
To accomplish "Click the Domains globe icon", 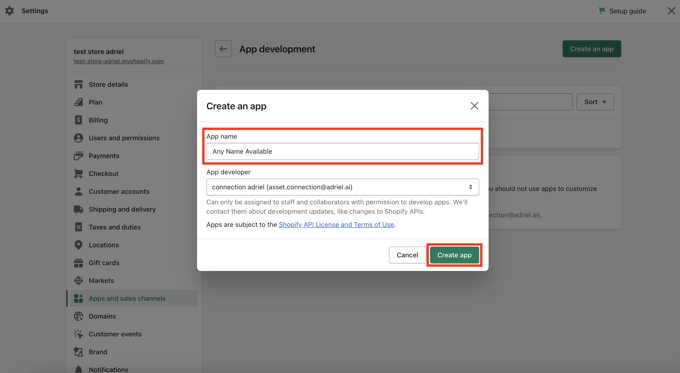I will tap(78, 316).
